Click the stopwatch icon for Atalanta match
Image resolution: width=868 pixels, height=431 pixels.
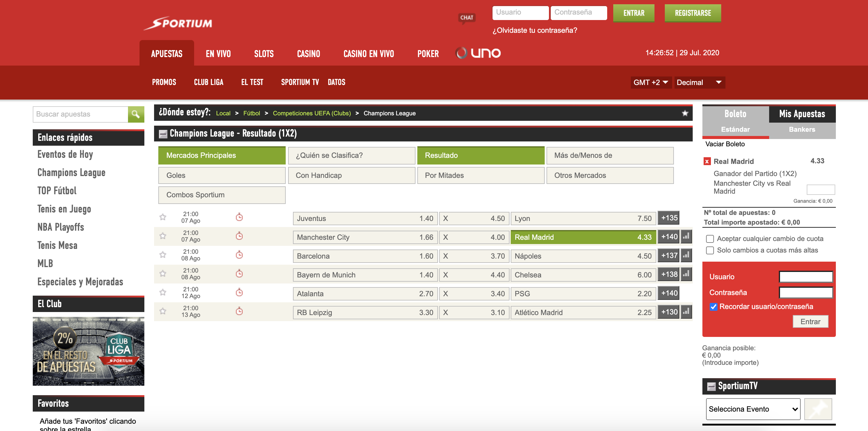pyautogui.click(x=239, y=292)
